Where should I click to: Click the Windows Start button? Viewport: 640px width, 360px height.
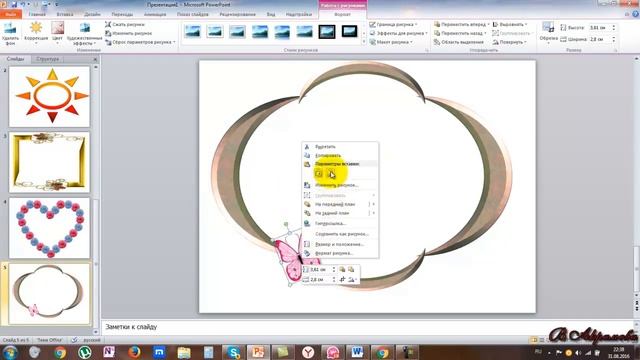click(10, 352)
